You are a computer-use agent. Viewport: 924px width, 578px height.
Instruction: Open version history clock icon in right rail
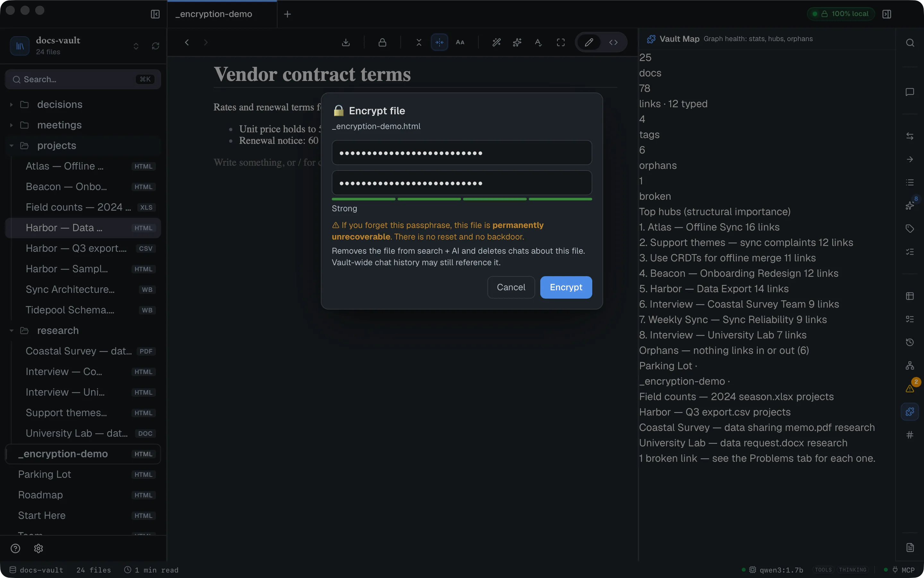coord(910,342)
